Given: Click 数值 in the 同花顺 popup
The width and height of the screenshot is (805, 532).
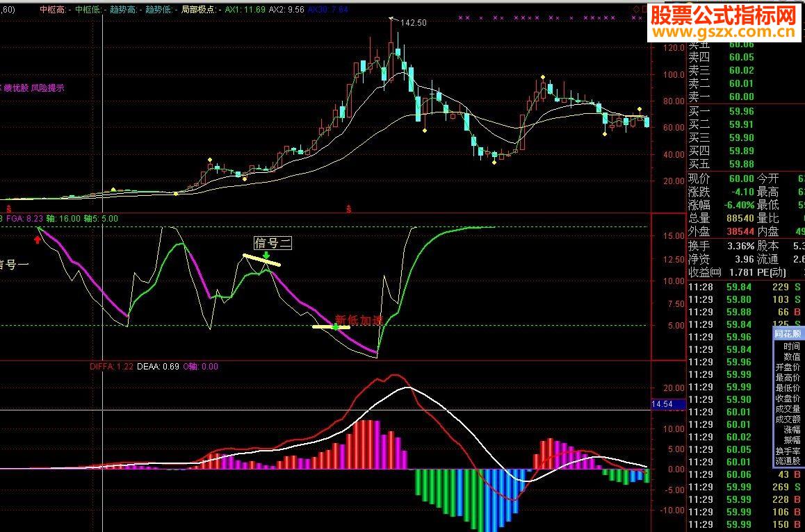Looking at the screenshot, I should [x=792, y=357].
